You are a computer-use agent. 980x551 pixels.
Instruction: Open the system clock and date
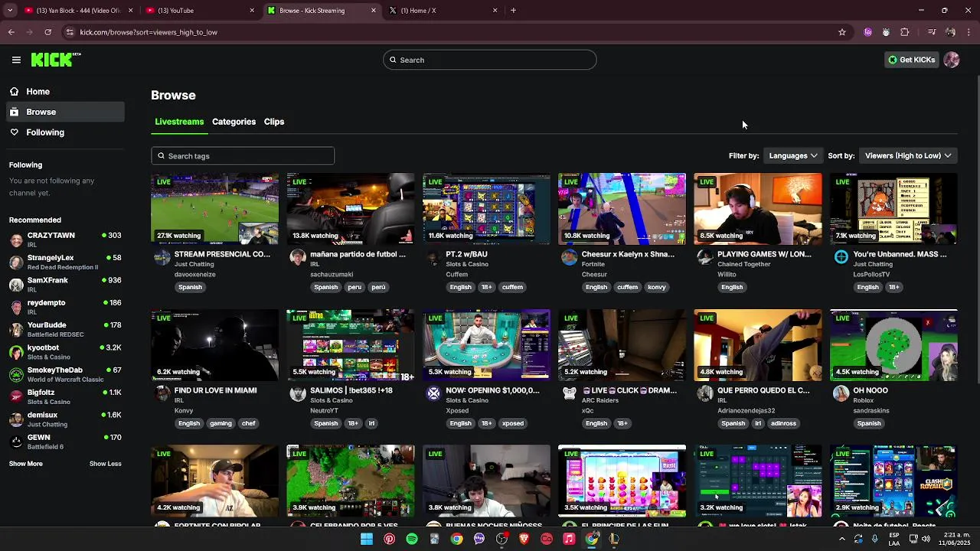[954, 539]
